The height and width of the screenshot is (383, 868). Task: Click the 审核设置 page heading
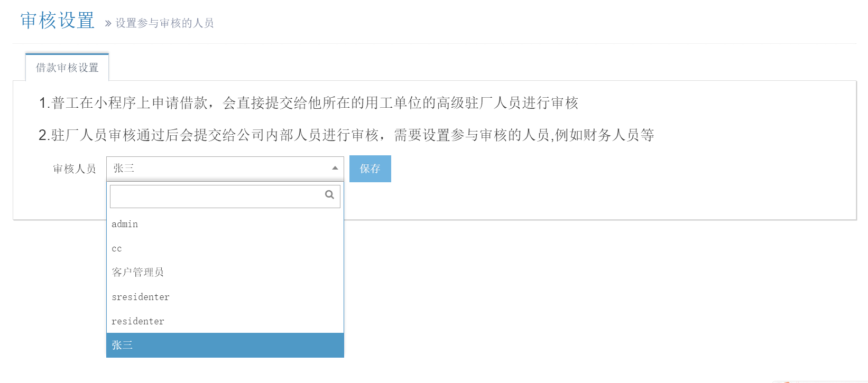click(x=58, y=21)
